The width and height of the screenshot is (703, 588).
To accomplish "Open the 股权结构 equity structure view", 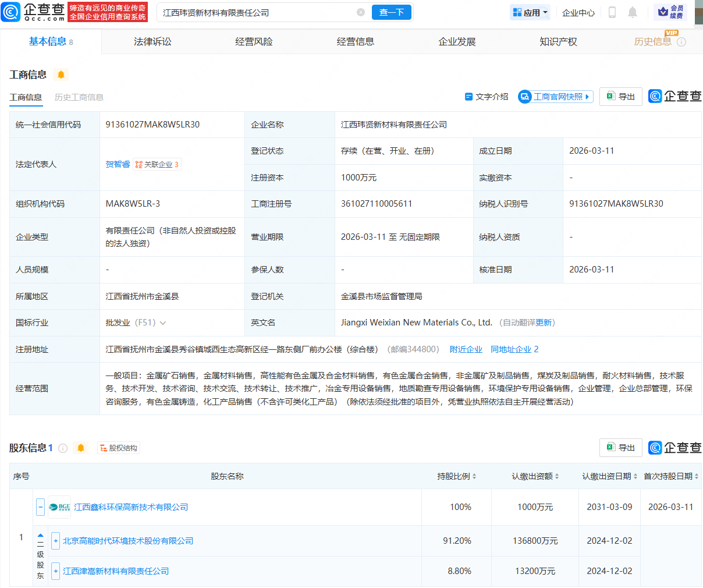I will pos(118,448).
